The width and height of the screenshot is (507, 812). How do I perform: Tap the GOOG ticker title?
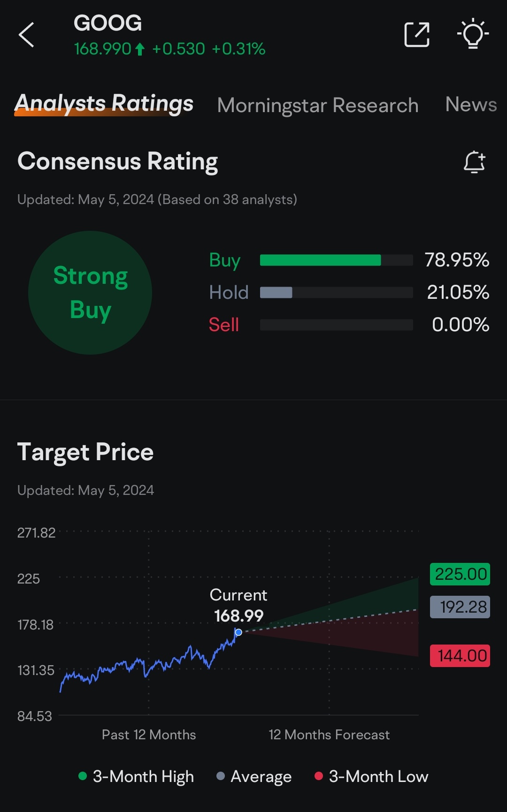[108, 23]
